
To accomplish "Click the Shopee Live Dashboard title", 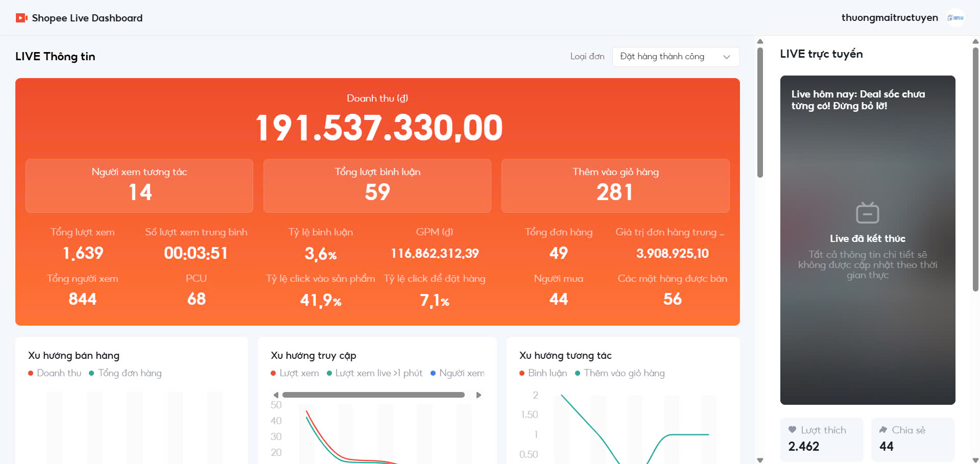I will point(87,18).
